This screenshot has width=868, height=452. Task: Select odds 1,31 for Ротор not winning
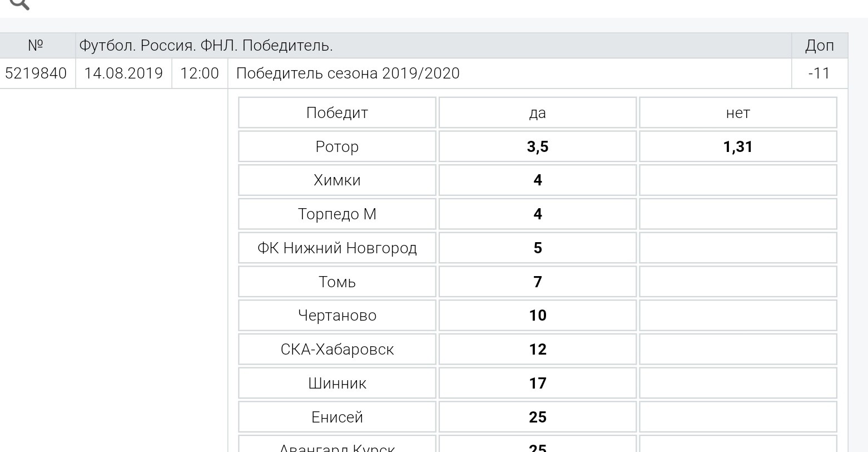(738, 146)
